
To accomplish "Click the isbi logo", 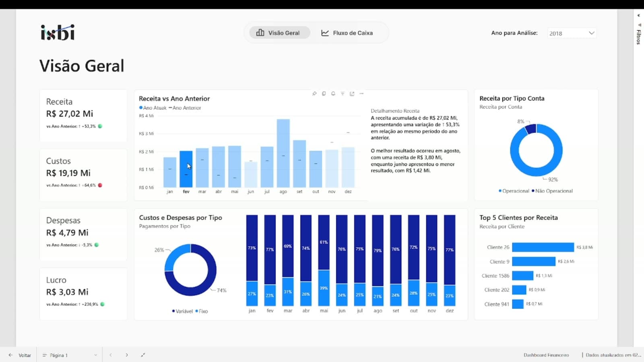I will tap(58, 33).
